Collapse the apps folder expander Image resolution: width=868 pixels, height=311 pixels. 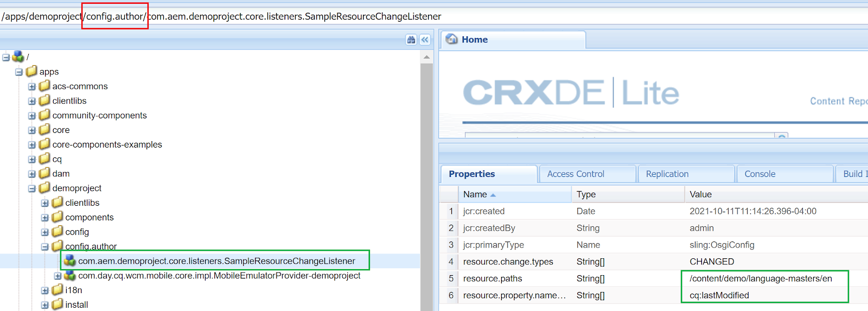coord(19,72)
